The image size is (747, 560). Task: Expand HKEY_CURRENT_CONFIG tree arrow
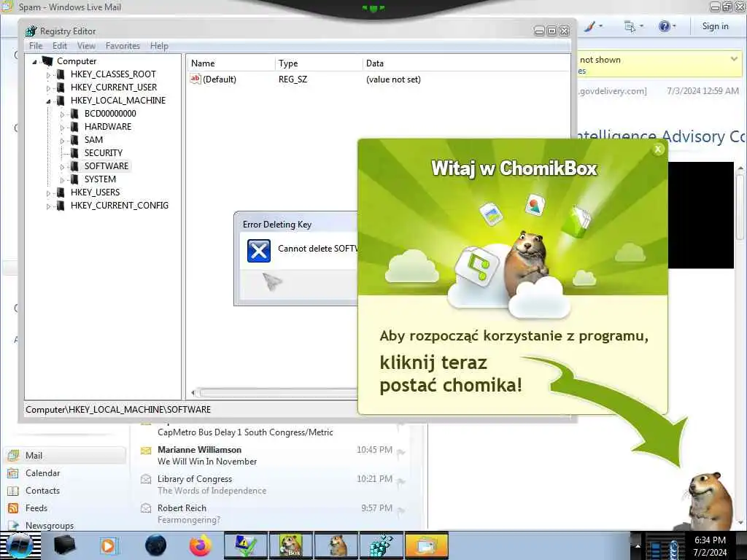click(x=48, y=206)
